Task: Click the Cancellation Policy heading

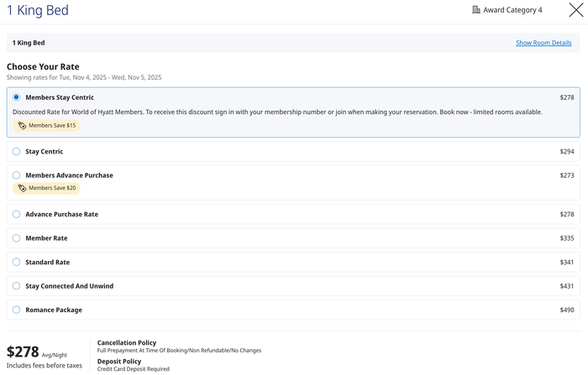Action: 127,343
